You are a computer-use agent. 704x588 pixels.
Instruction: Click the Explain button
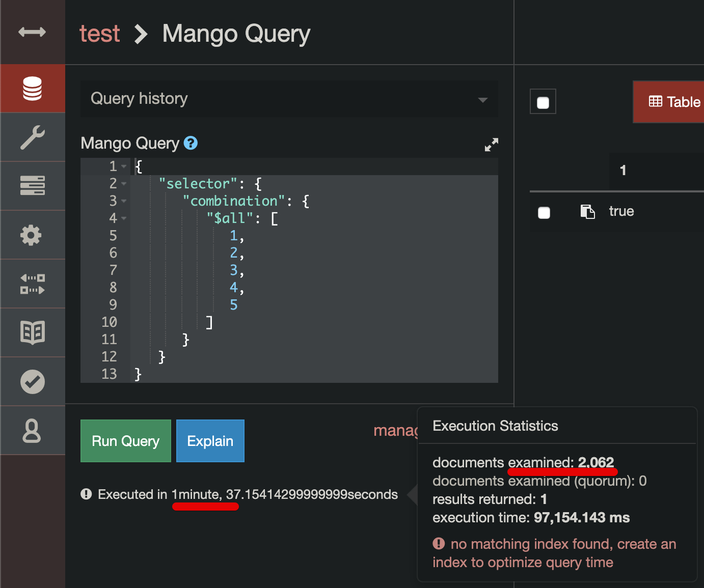(x=210, y=441)
